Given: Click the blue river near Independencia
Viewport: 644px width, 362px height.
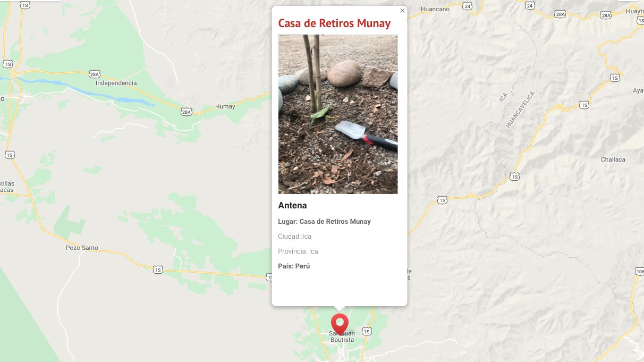Looking at the screenshot, I should coord(85,91).
